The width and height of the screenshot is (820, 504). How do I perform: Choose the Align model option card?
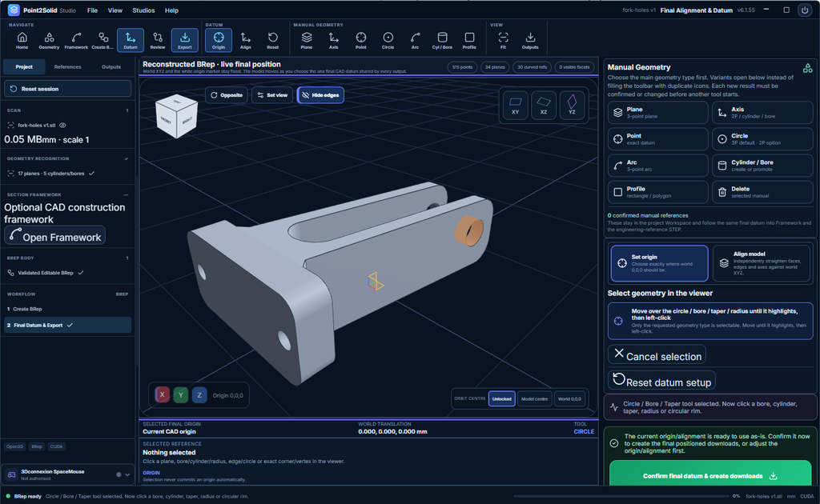(762, 264)
